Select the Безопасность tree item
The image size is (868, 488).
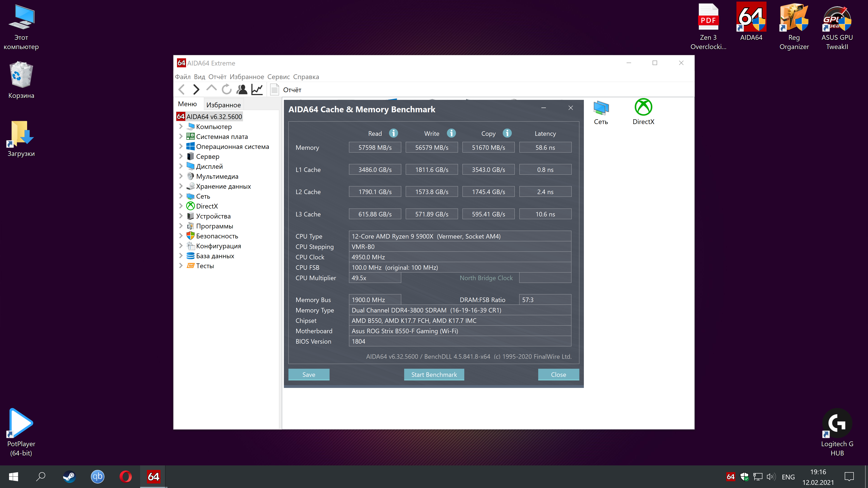coord(217,236)
